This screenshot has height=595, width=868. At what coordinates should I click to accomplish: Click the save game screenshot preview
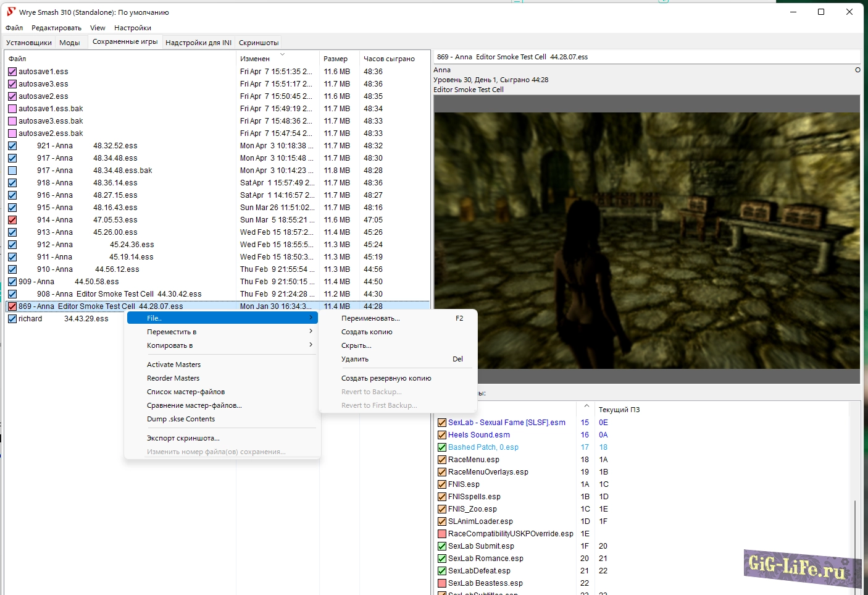click(646, 240)
